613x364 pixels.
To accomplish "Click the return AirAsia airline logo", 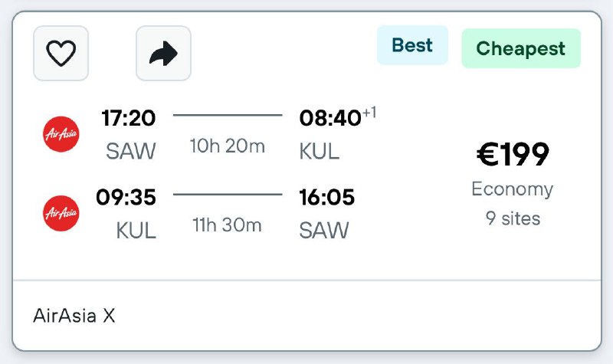I will pyautogui.click(x=61, y=212).
